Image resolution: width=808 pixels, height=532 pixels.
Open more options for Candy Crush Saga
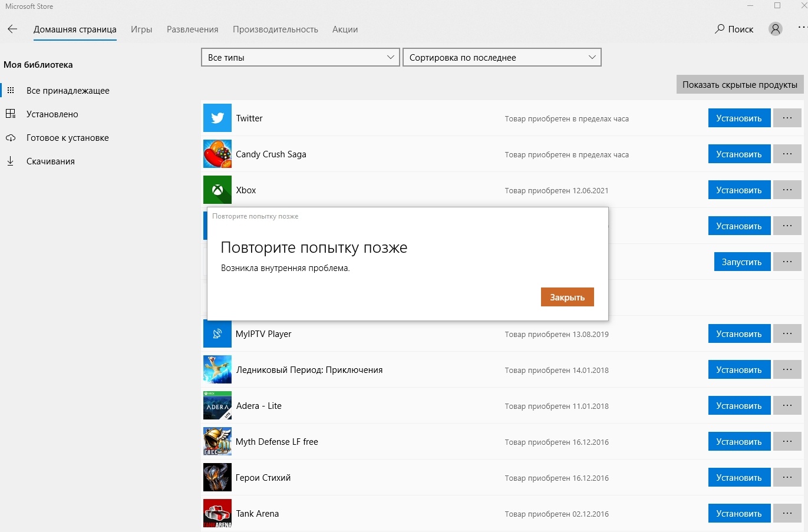click(787, 154)
